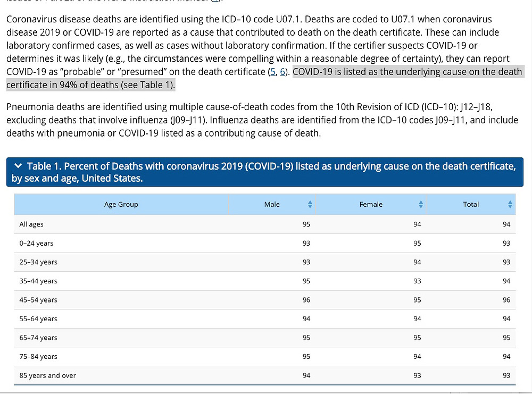Select the '65–74 years' row label

coord(38,338)
